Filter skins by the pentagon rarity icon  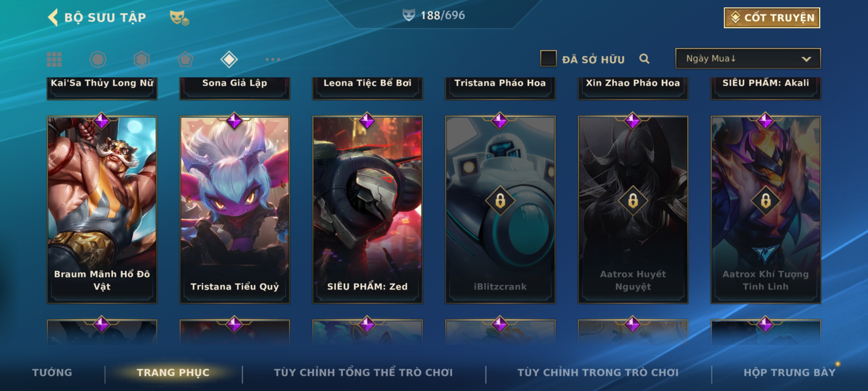click(185, 59)
